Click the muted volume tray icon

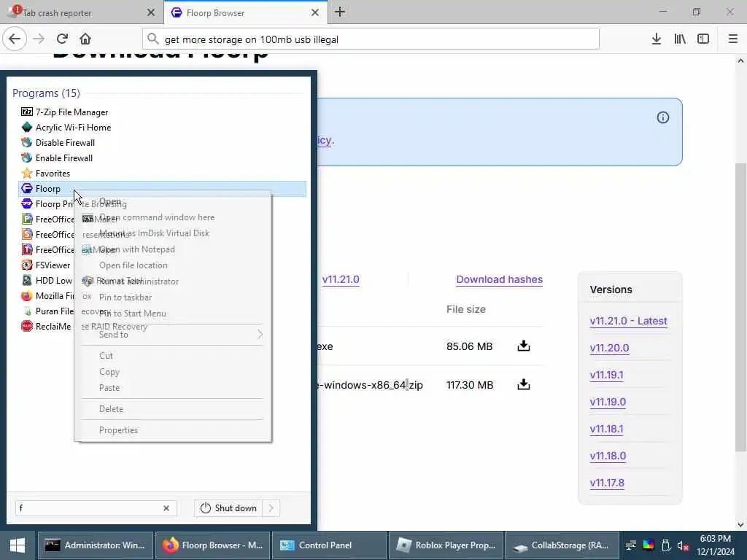point(683,545)
